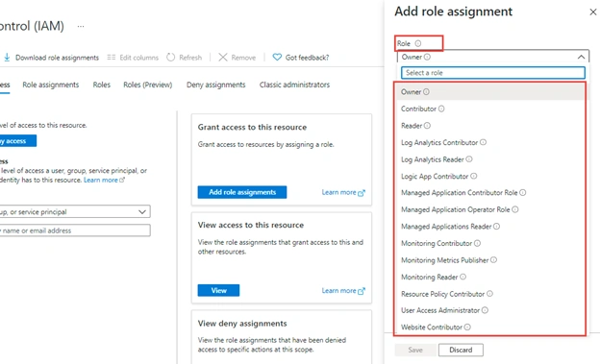Screen dimensions: 600x364
Task: Choose Managed Application Operator Role
Action: tap(491, 209)
